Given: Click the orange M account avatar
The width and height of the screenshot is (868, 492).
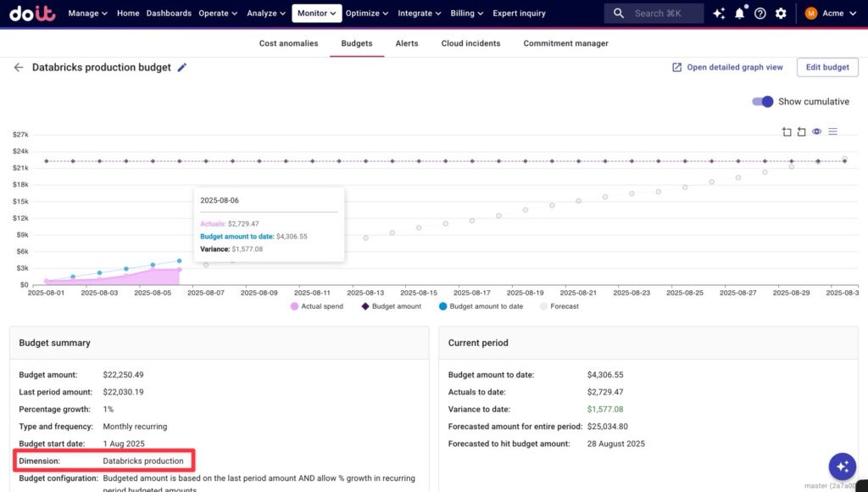Looking at the screenshot, I should click(x=811, y=14).
